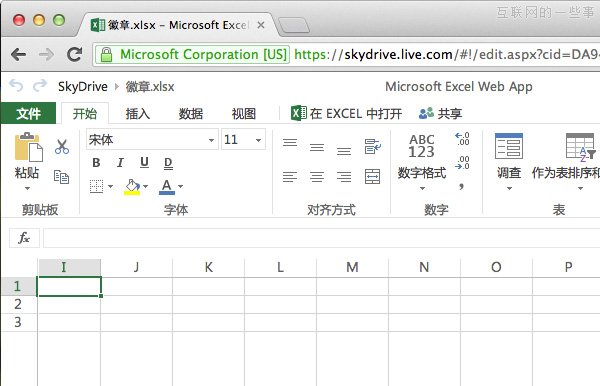Open the font color dropdown arrow
The height and width of the screenshot is (386, 600).
click(x=181, y=186)
